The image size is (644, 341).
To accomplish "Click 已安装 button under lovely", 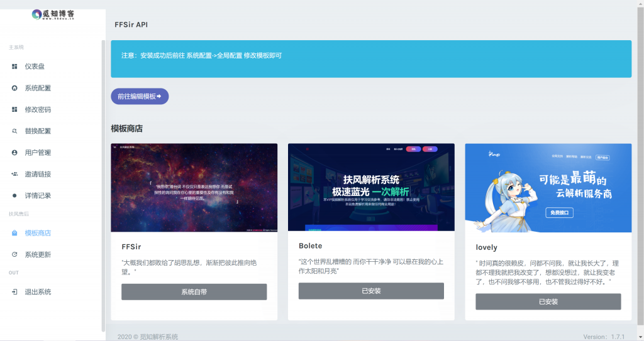I will [x=548, y=301].
